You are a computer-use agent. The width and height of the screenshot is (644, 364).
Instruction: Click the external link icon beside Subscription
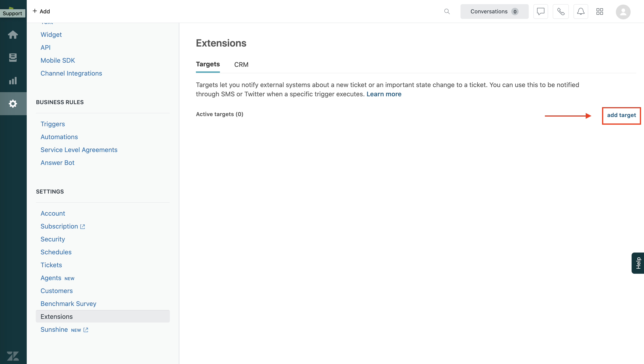(x=83, y=226)
